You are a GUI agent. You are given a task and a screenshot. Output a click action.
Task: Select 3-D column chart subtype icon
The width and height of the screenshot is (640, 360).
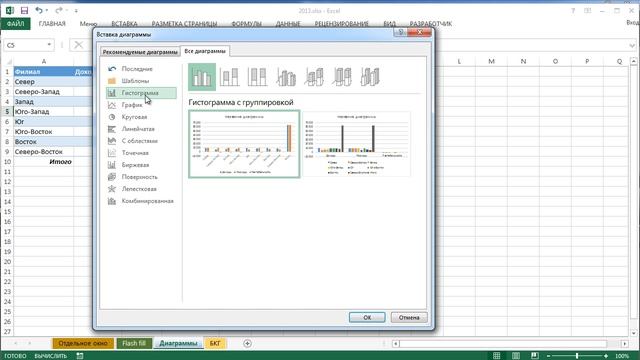point(370,77)
